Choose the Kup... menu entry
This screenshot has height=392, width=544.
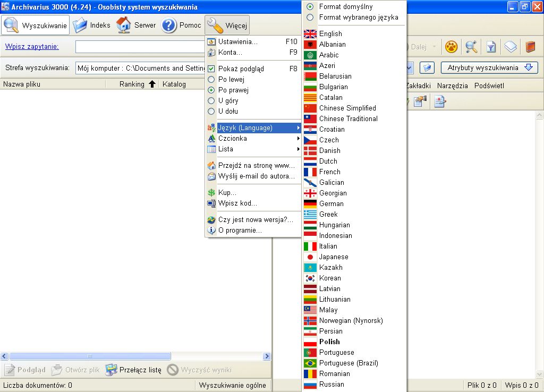pos(253,192)
